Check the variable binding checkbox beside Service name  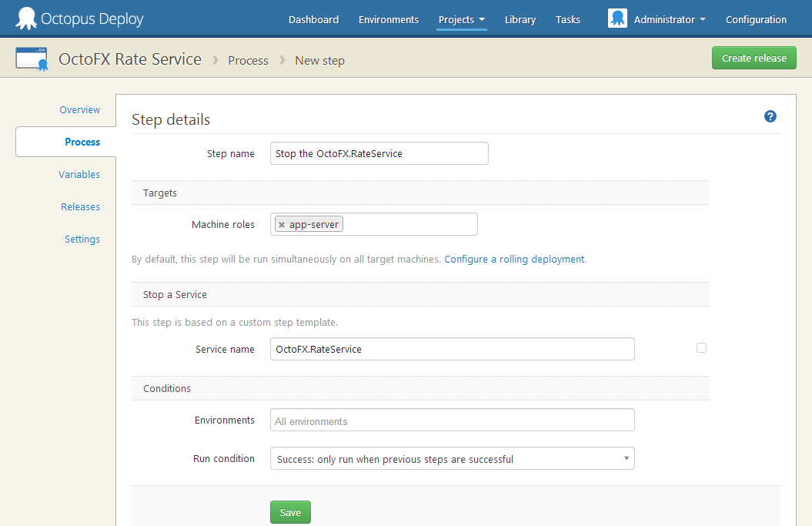701,347
